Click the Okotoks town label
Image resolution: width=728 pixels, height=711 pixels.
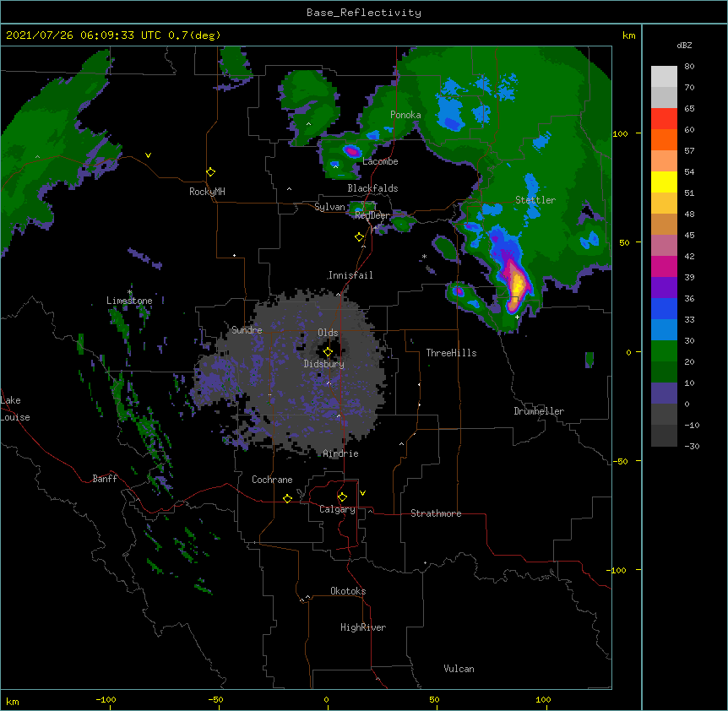[x=348, y=591]
